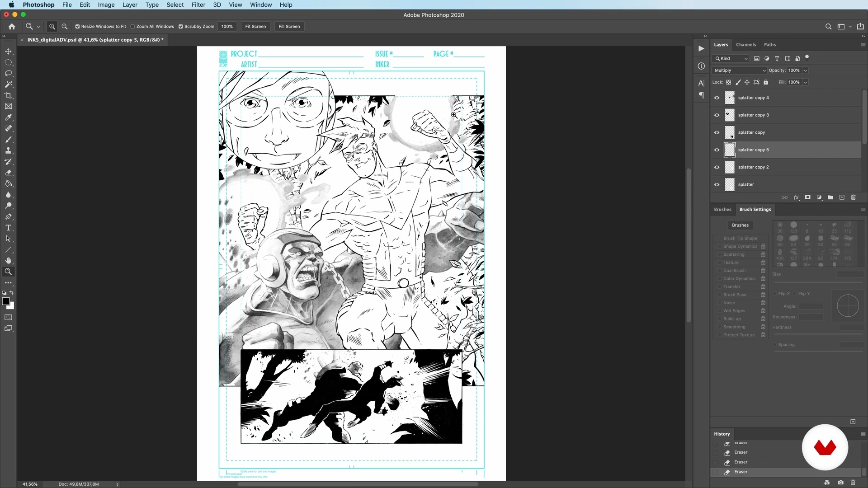
Task: Toggle Quick Mask mode icon
Action: (8, 318)
